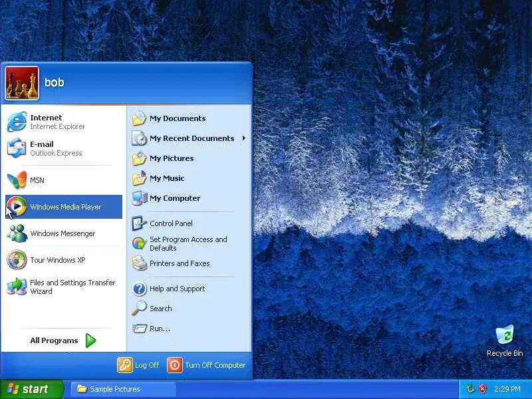
Task: Launch Outlook Express E-mail icon
Action: [x=17, y=148]
